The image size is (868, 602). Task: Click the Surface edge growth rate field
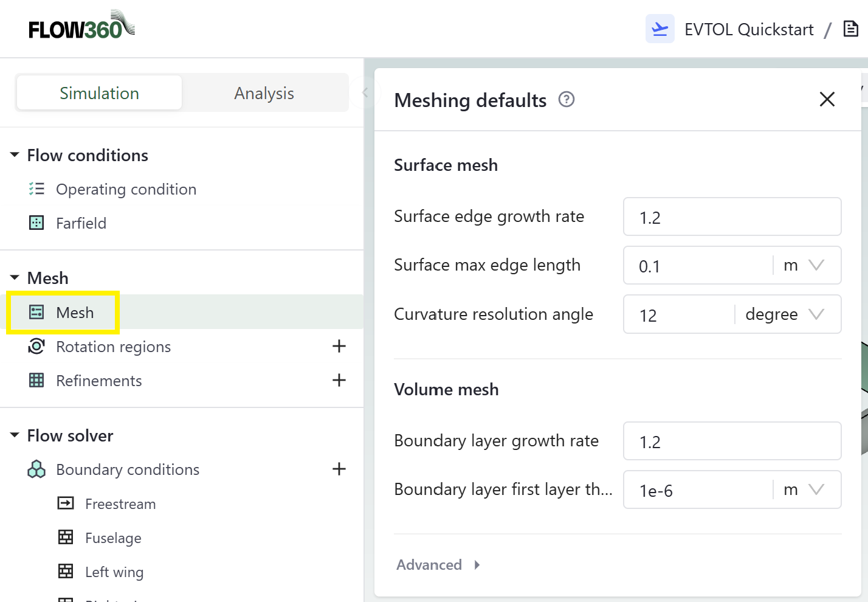point(732,217)
